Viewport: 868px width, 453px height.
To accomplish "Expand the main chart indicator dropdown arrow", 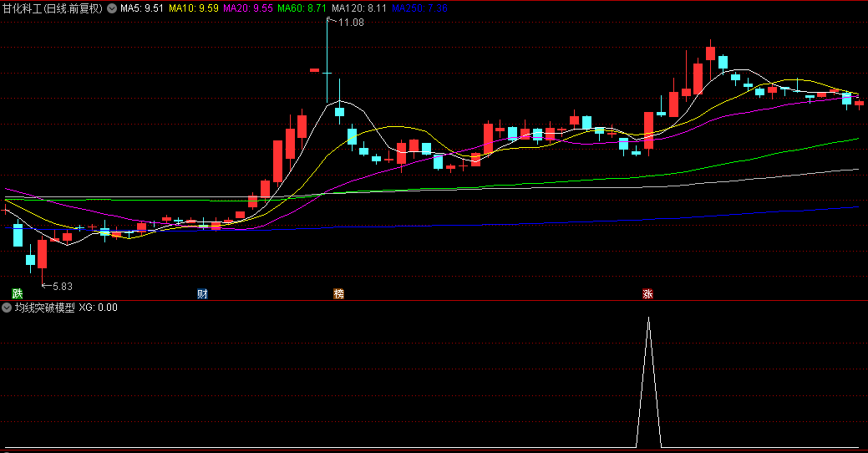I will pyautogui.click(x=112, y=8).
